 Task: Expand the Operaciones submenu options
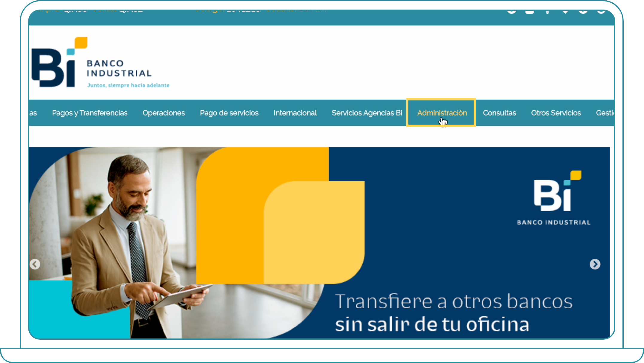pyautogui.click(x=163, y=113)
